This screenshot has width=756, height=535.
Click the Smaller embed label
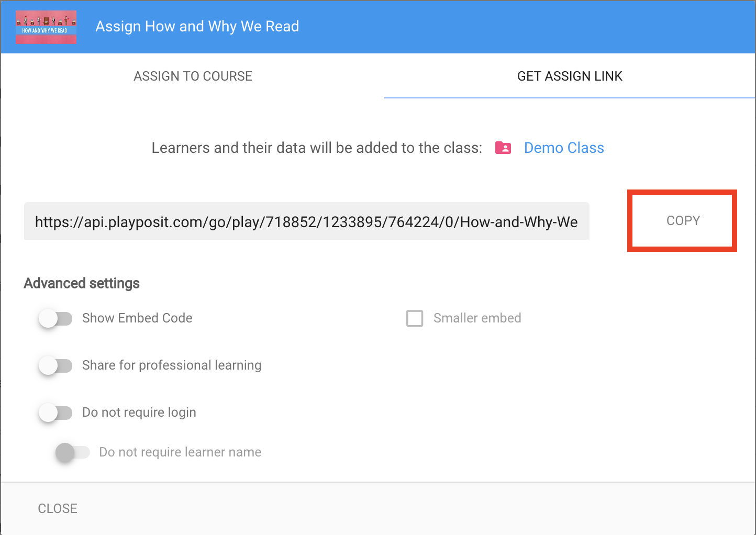click(477, 318)
